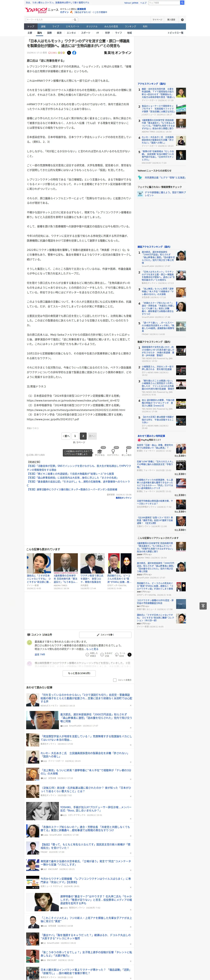Open the 有料 tab
The height and width of the screenshot is (980, 210).
point(145,27)
